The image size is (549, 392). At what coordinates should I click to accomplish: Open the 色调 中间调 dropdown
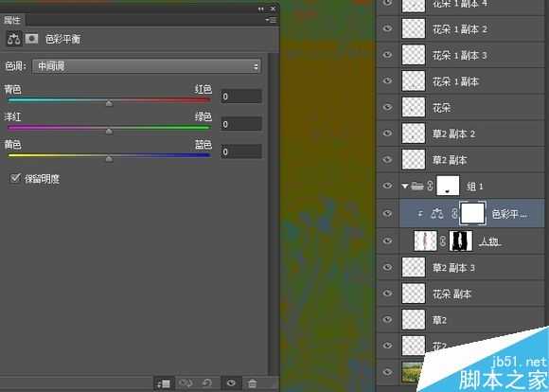[x=147, y=66]
